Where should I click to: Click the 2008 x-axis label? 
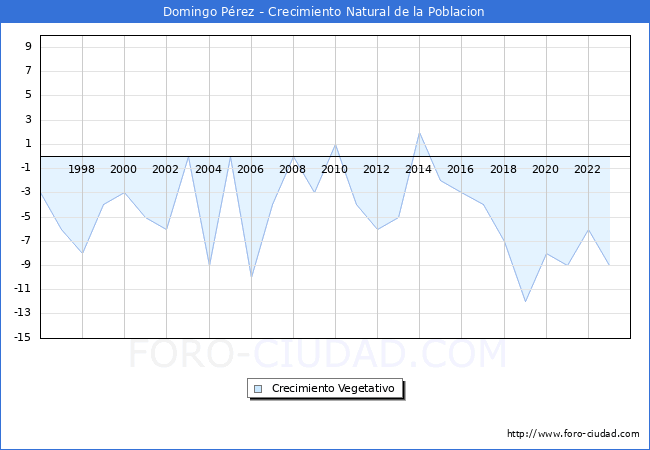[292, 169]
